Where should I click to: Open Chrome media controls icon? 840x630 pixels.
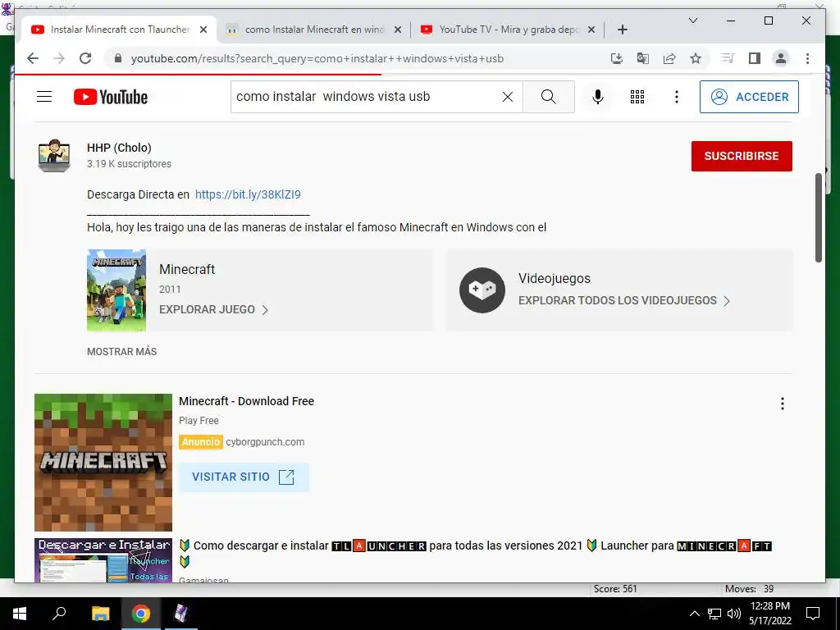point(728,58)
